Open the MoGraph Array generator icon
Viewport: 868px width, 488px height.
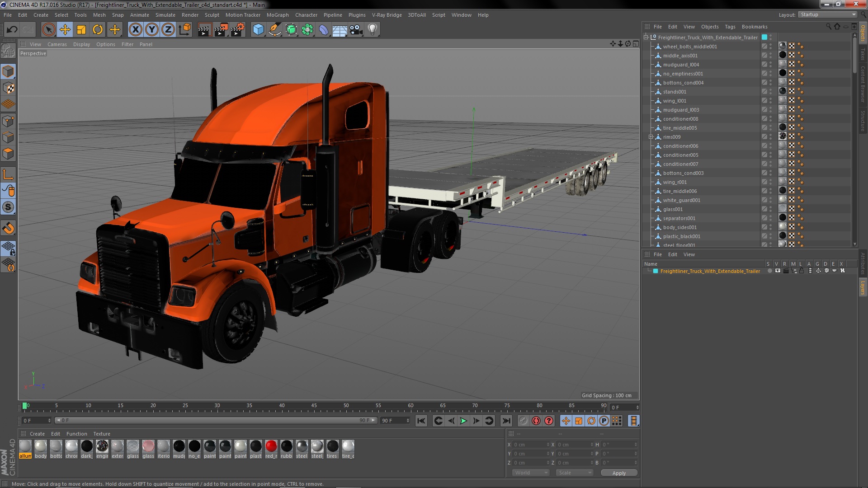(307, 30)
